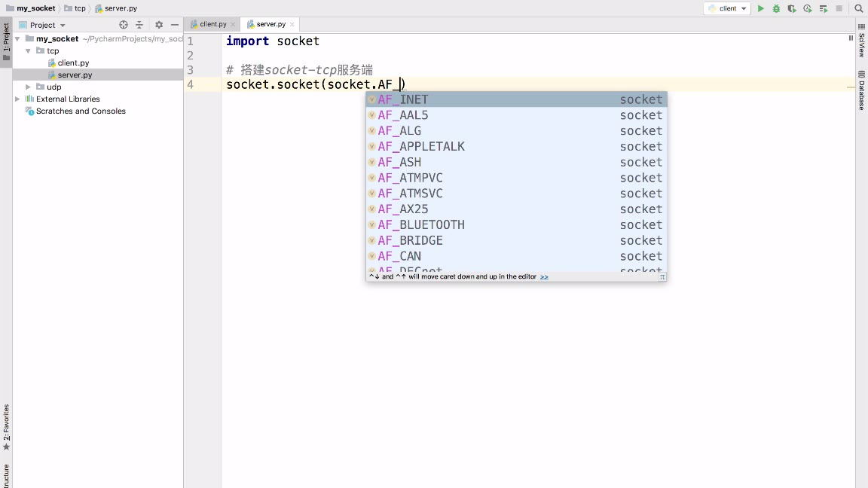Click the locate/scroll-from-source crosshair icon
Screen dimensions: 868x488
[124, 25]
